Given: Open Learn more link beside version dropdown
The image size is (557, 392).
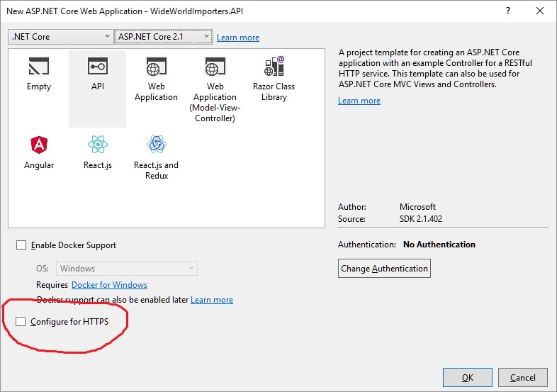Looking at the screenshot, I should point(238,38).
